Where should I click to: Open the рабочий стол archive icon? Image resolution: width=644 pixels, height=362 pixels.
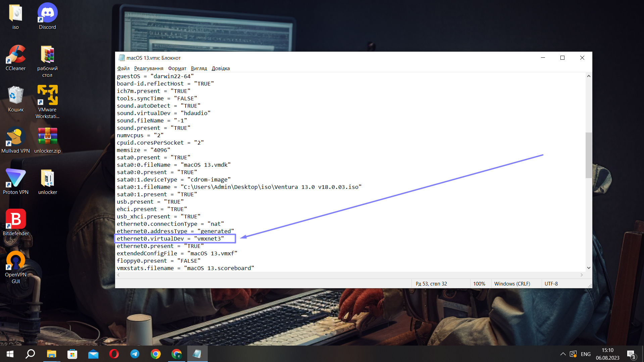tap(47, 61)
